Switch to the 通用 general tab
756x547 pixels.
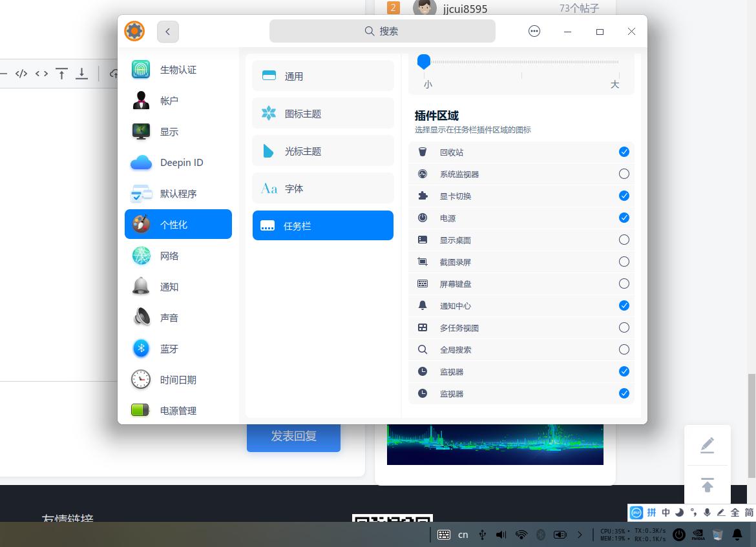click(322, 76)
